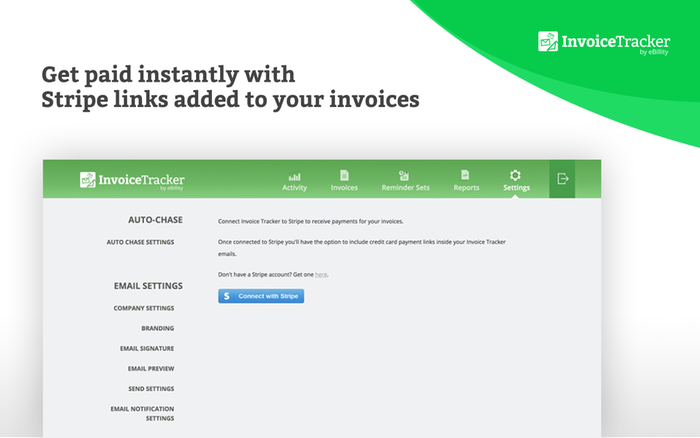The height and width of the screenshot is (438, 700).
Task: Open Email Signature settings
Action: click(x=147, y=348)
